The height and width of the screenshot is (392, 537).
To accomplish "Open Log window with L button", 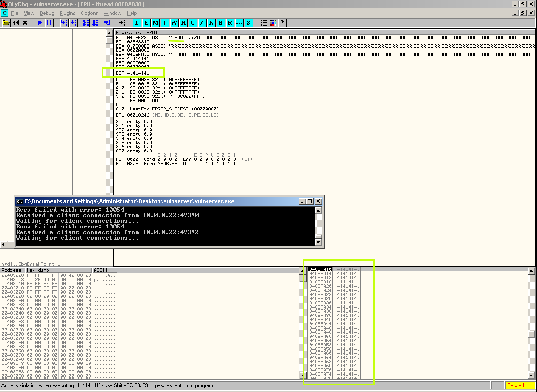I will point(137,22).
